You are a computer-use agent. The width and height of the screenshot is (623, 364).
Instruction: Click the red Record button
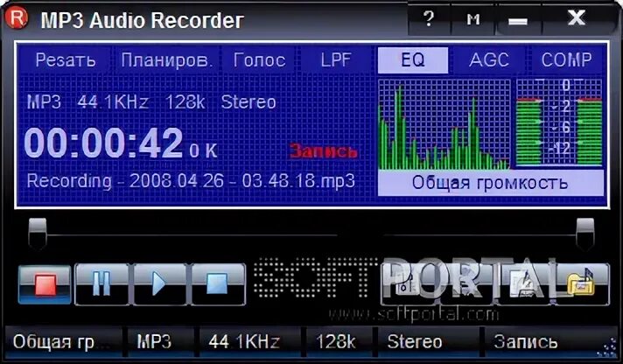click(45, 284)
